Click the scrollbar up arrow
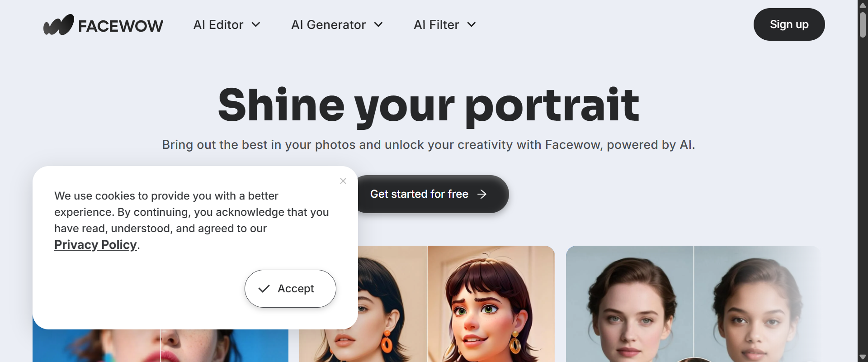The image size is (868, 362). (x=863, y=5)
